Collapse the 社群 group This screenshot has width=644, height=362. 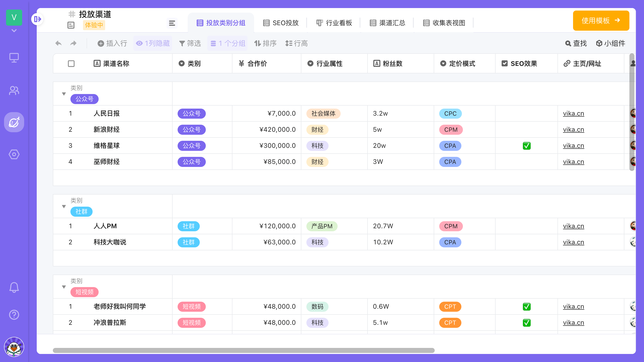coord(64,206)
